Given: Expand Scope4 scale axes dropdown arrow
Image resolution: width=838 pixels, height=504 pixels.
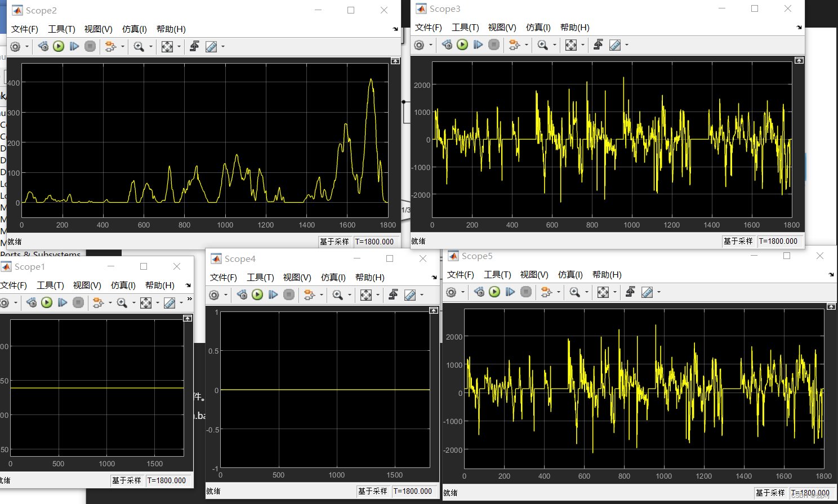Looking at the screenshot, I should tap(378, 295).
